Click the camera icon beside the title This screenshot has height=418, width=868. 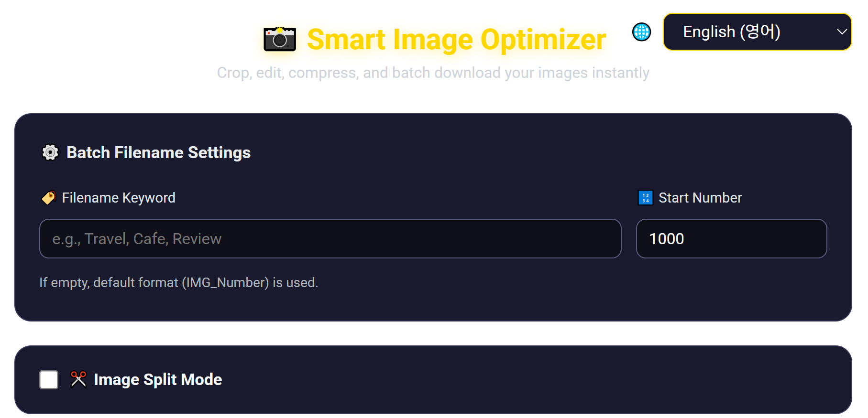coord(280,39)
